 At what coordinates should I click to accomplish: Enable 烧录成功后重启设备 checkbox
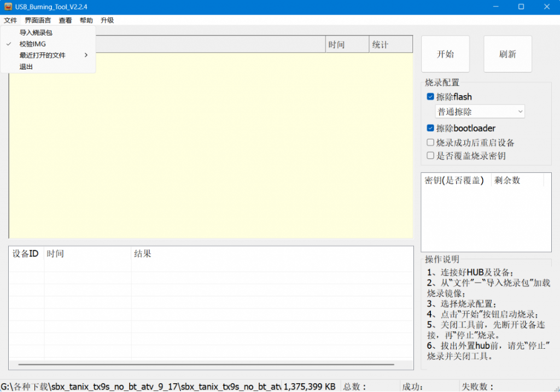pos(430,143)
